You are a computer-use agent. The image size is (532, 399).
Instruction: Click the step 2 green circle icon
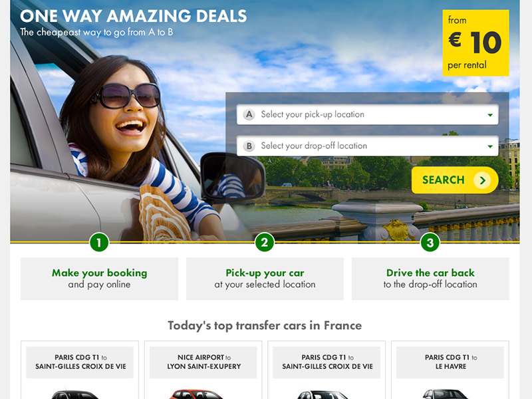click(265, 242)
